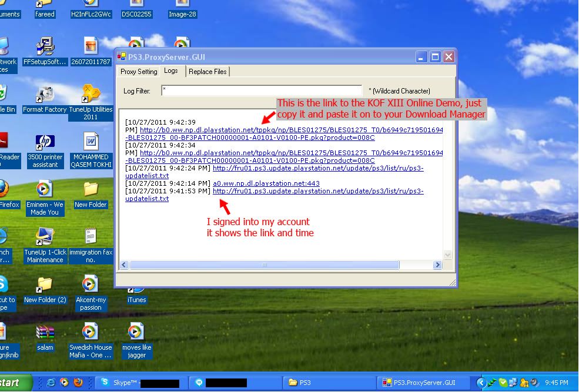The height and width of the screenshot is (392, 579).
Task: Select the salam archive icon
Action: coord(45,335)
